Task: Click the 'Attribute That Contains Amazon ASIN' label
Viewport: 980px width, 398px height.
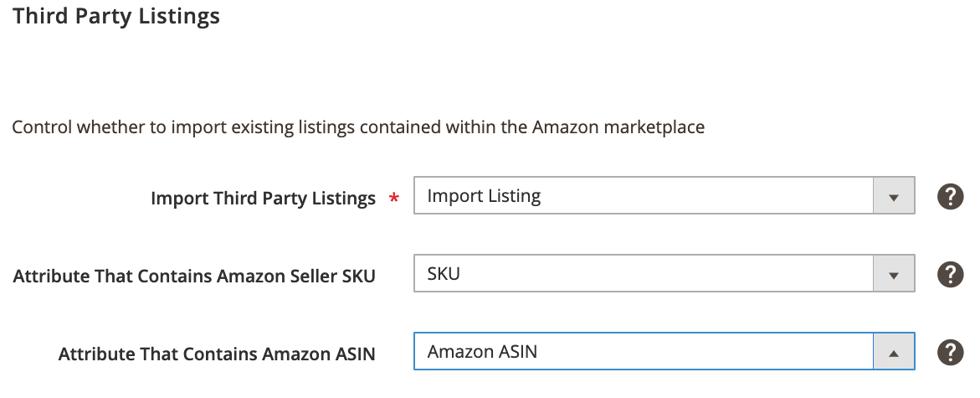Action: pyautogui.click(x=217, y=354)
